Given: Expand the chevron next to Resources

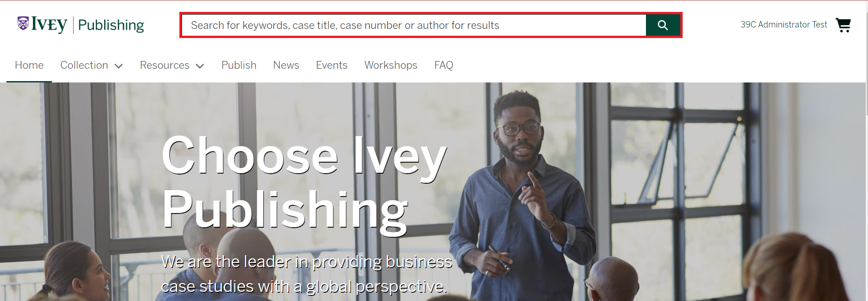Looking at the screenshot, I should click(200, 66).
